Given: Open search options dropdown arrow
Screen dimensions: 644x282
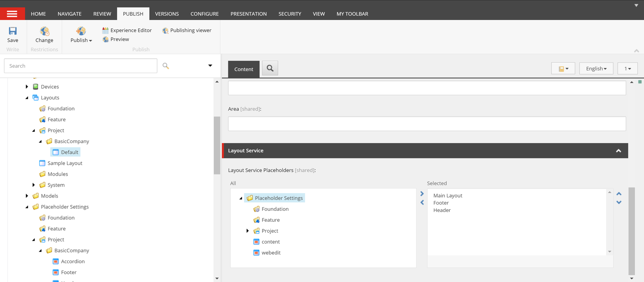Looking at the screenshot, I should coord(210,66).
